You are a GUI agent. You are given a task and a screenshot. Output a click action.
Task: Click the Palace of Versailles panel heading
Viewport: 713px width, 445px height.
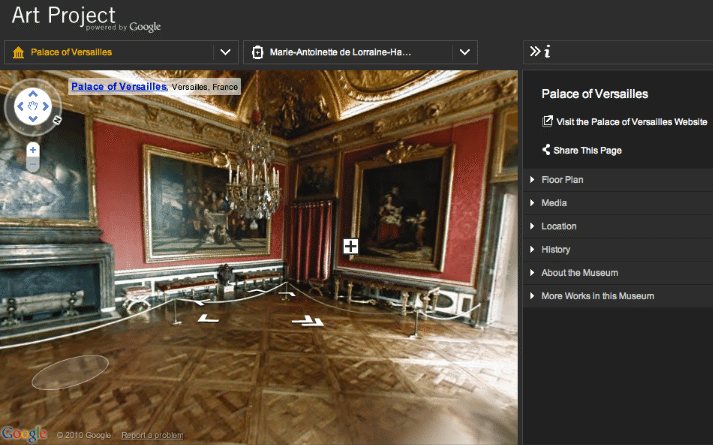pyautogui.click(x=594, y=94)
